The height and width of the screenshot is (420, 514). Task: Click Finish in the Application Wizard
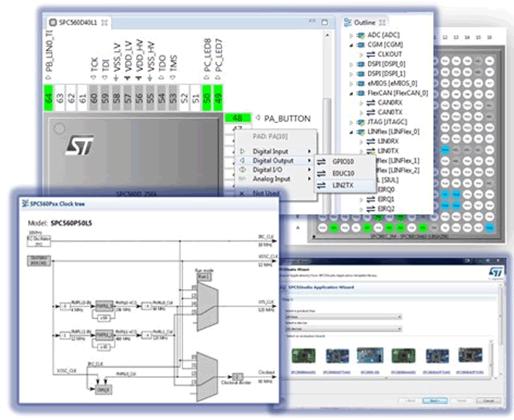pyautogui.click(x=462, y=400)
